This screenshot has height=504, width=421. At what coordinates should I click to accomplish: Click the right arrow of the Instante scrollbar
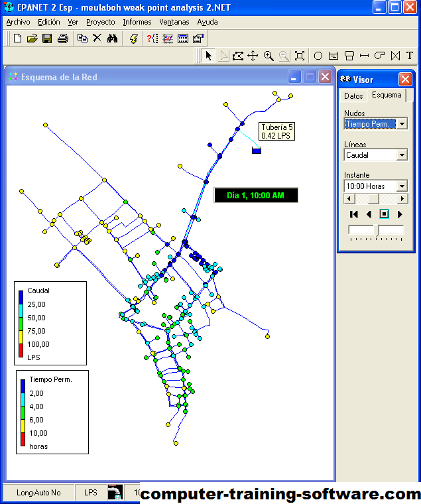pos(402,199)
